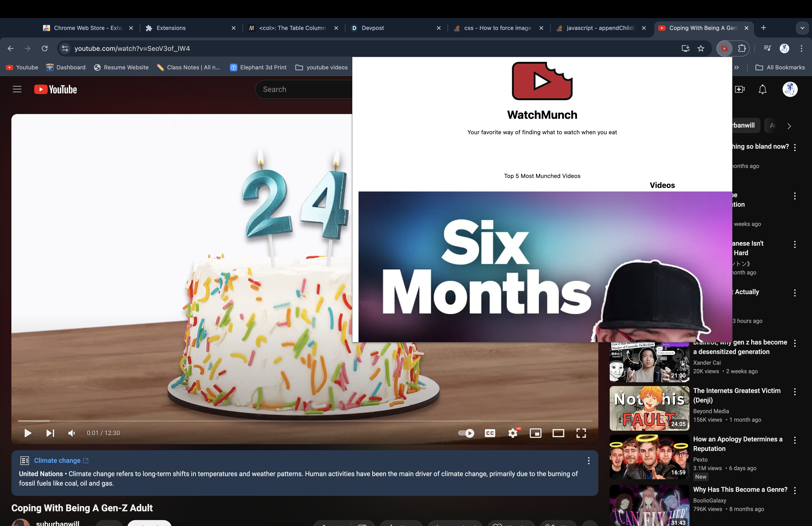Switch to the Devpost tab
This screenshot has height=526, width=812.
[x=373, y=28]
